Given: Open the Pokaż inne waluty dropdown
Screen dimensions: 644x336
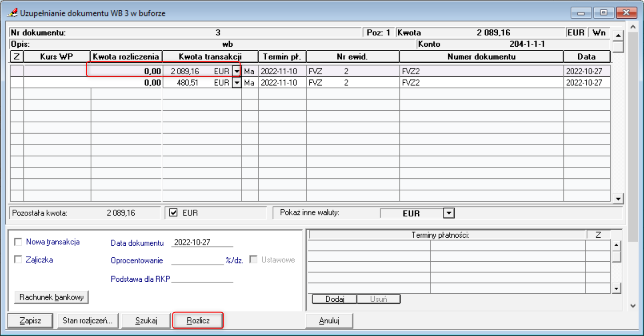Looking at the screenshot, I should pyautogui.click(x=449, y=213).
